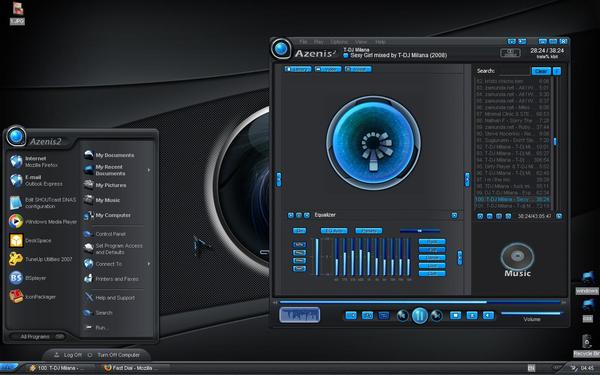Select playlist row 95. Dirty Player & T-DJ
The height and width of the screenshot is (375, 600).
[512, 166]
